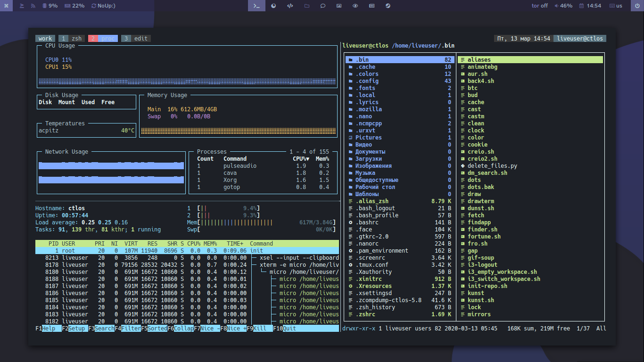Open the chat bubble icon in top bar
644x362 pixels.
pos(322,6)
